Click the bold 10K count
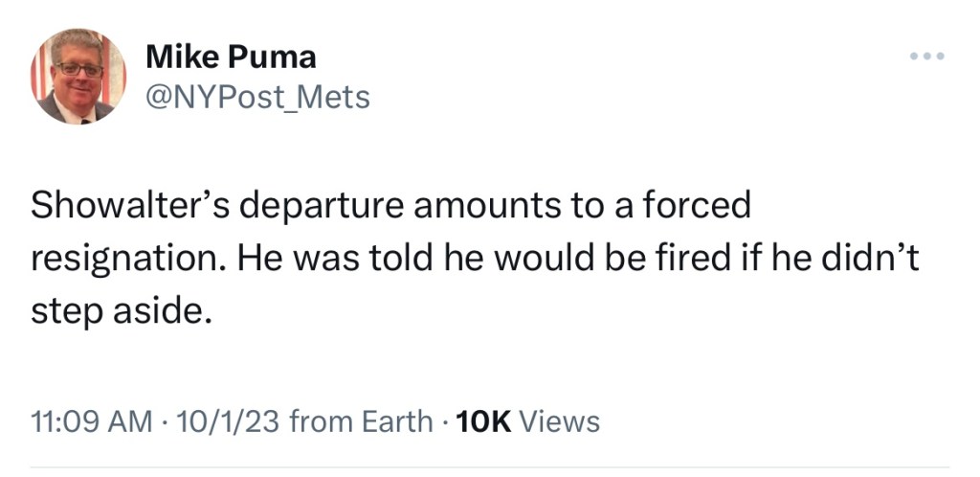The height and width of the screenshot is (477, 980). [484, 421]
